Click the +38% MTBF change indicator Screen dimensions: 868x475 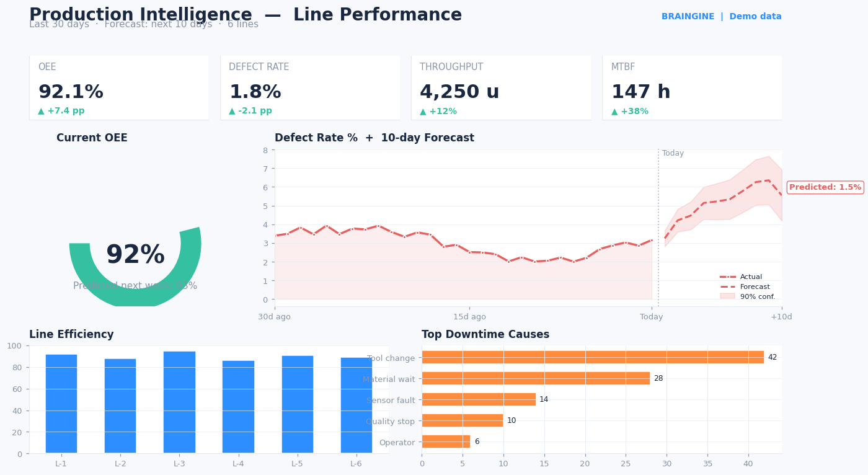click(x=630, y=111)
